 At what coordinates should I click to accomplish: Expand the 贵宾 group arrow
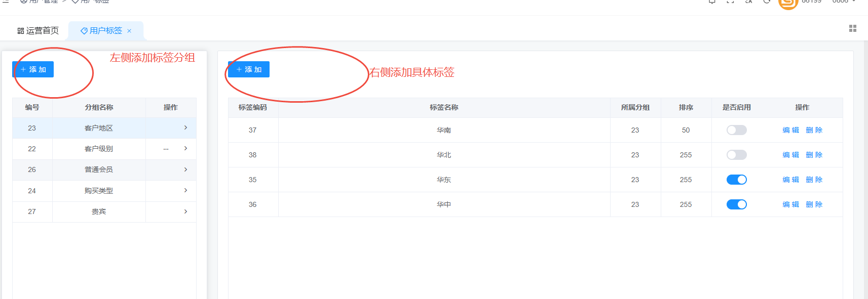185,211
